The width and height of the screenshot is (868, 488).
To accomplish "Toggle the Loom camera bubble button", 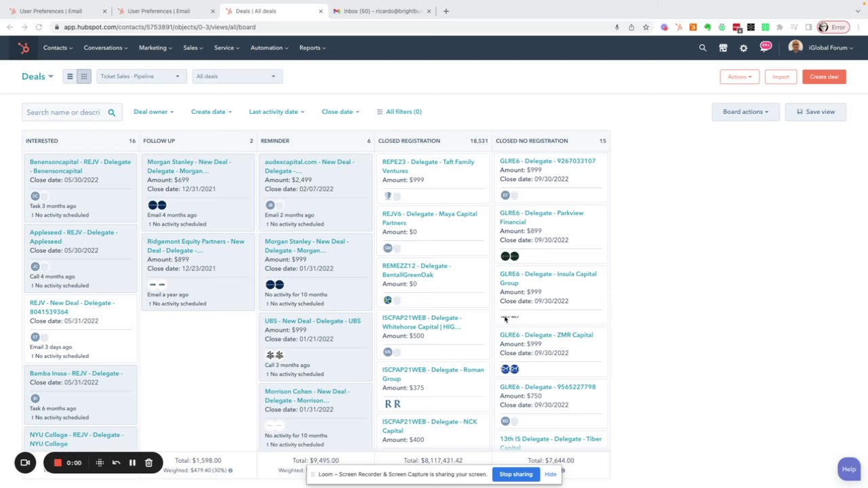I will tap(25, 463).
